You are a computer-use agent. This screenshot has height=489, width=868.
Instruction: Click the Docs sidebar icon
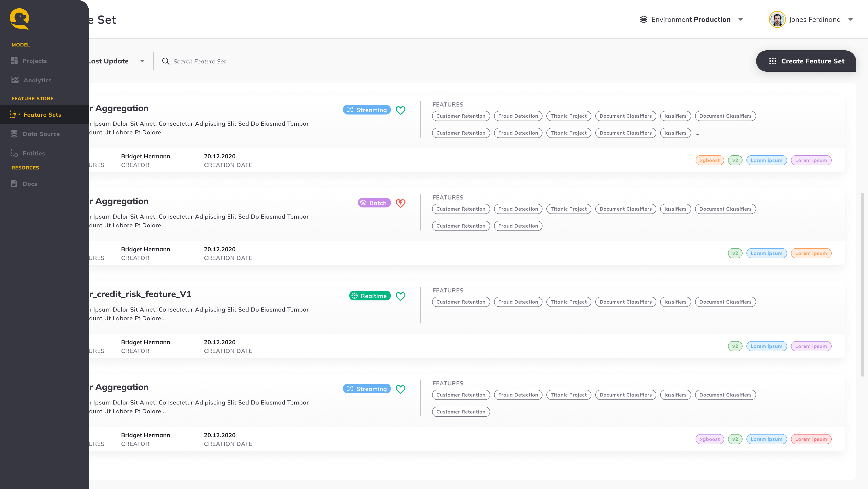point(14,183)
